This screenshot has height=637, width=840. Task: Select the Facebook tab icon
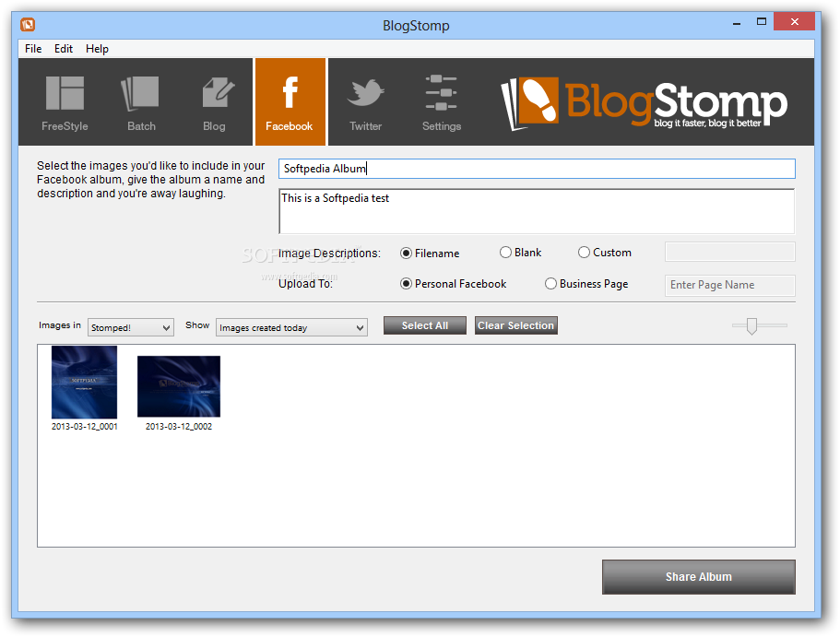[290, 102]
